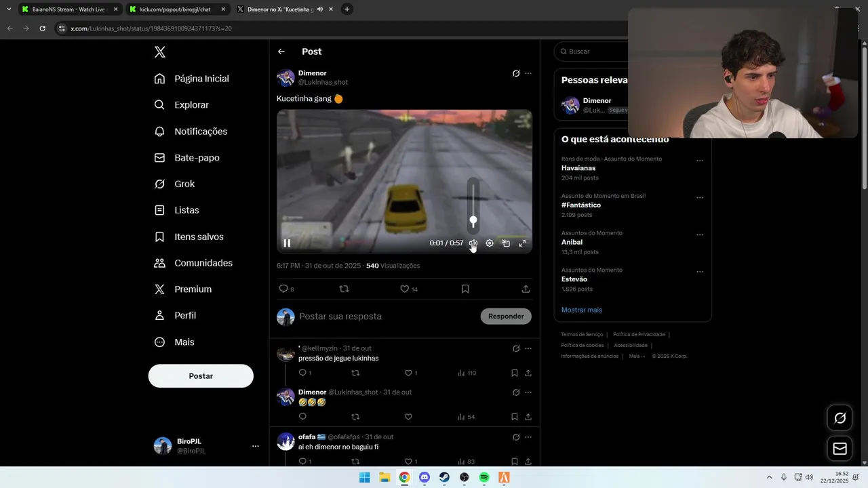868x488 pixels.
Task: Open Listas in the sidebar
Action: click(x=176, y=210)
